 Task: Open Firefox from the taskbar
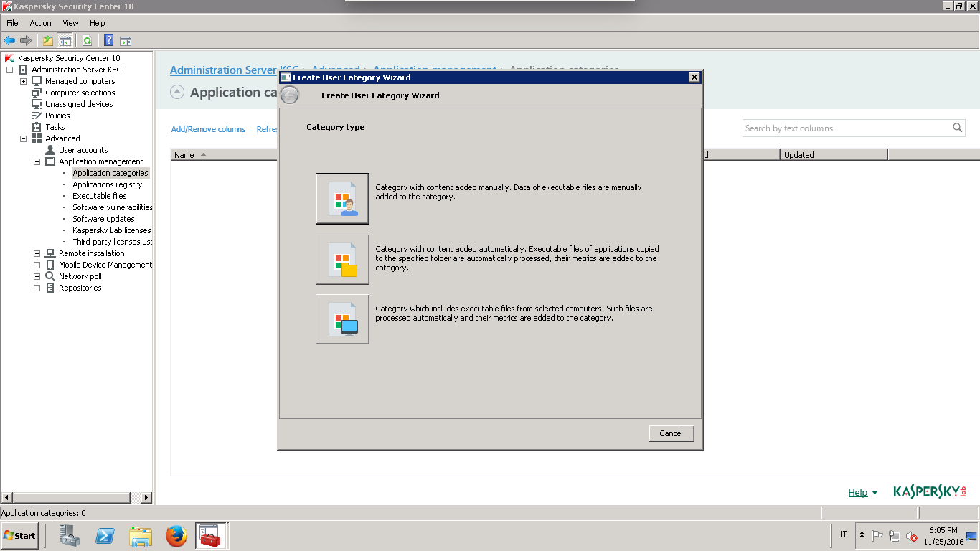(176, 535)
